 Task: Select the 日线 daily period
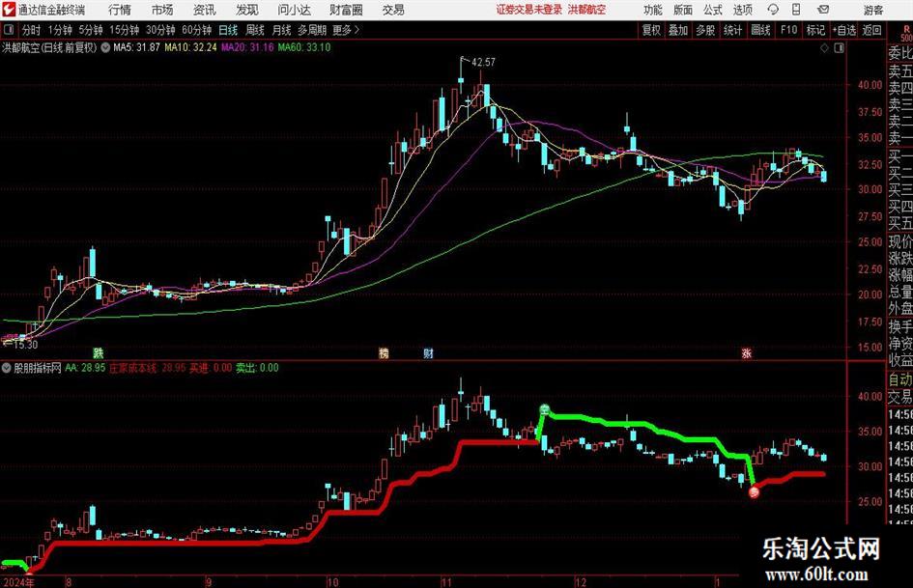228,30
